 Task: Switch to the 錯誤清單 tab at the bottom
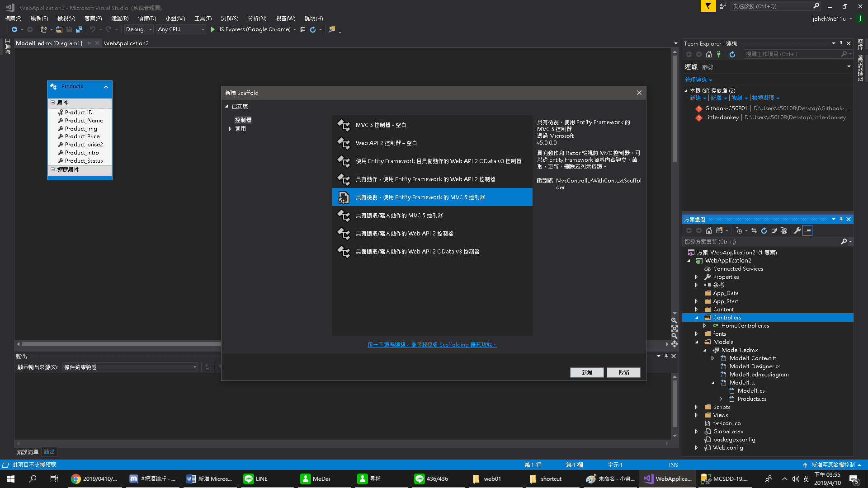pyautogui.click(x=28, y=452)
